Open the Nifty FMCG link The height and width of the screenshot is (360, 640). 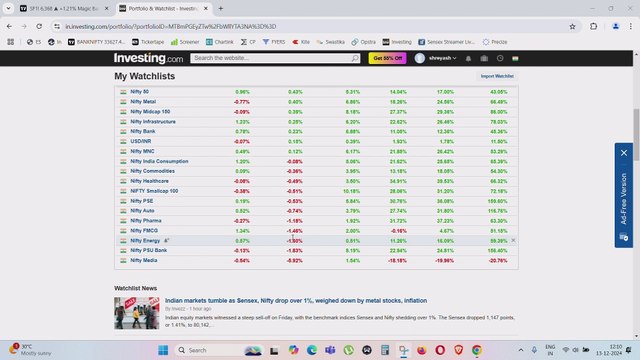pos(144,231)
